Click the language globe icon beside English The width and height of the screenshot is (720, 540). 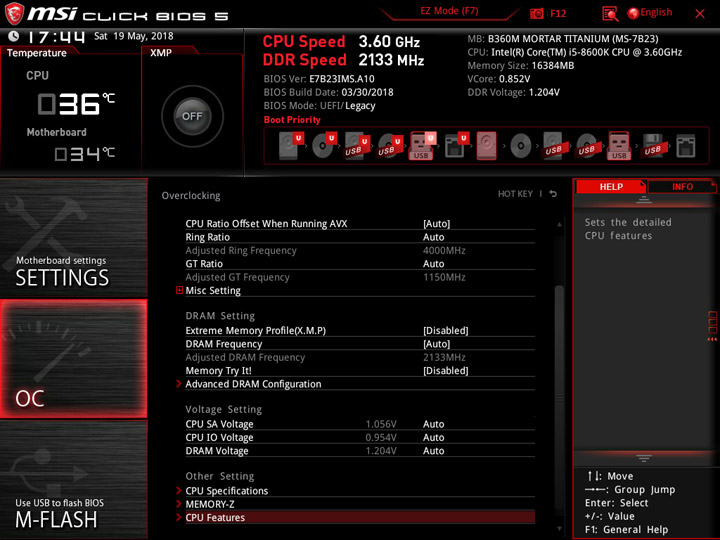633,13
